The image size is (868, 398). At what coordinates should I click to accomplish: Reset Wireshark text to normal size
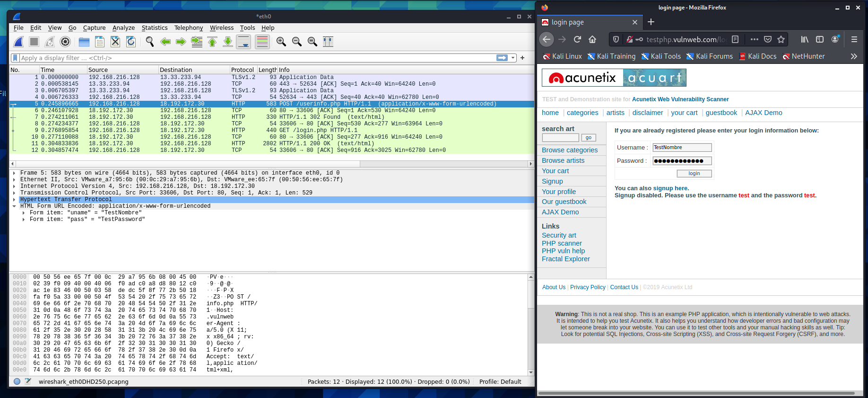(x=312, y=42)
